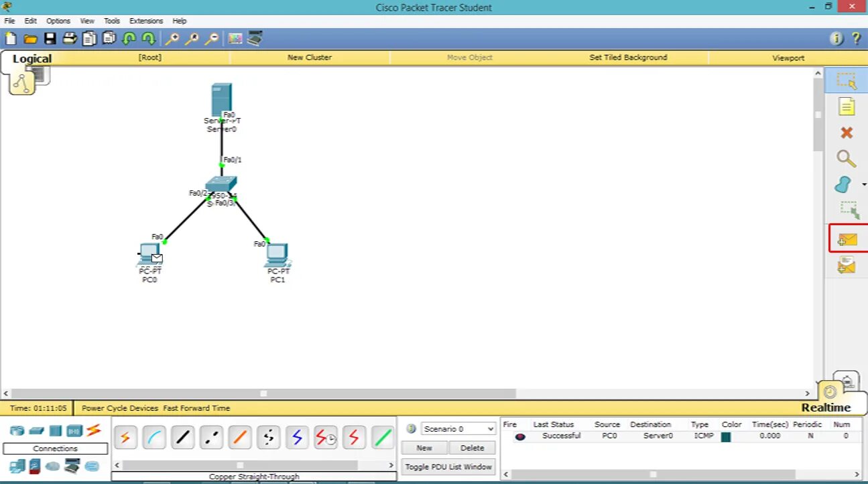Select the Delete tool (red X)
This screenshot has width=868, height=484.
point(847,133)
